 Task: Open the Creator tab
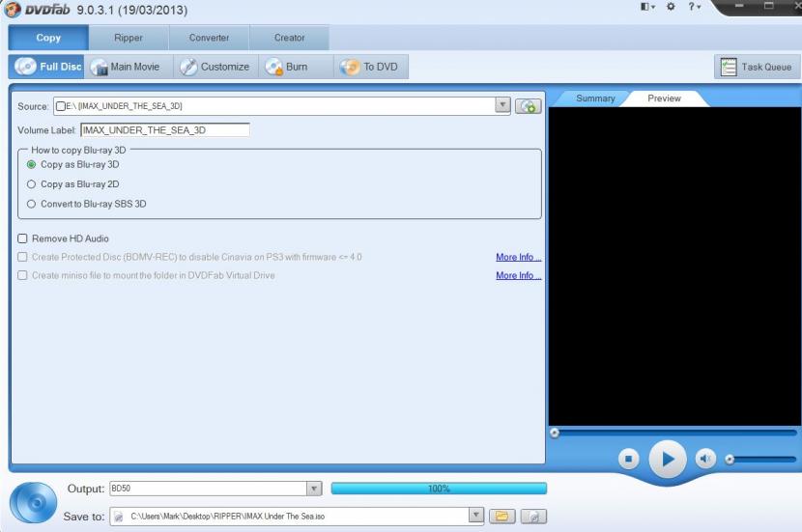coord(289,38)
